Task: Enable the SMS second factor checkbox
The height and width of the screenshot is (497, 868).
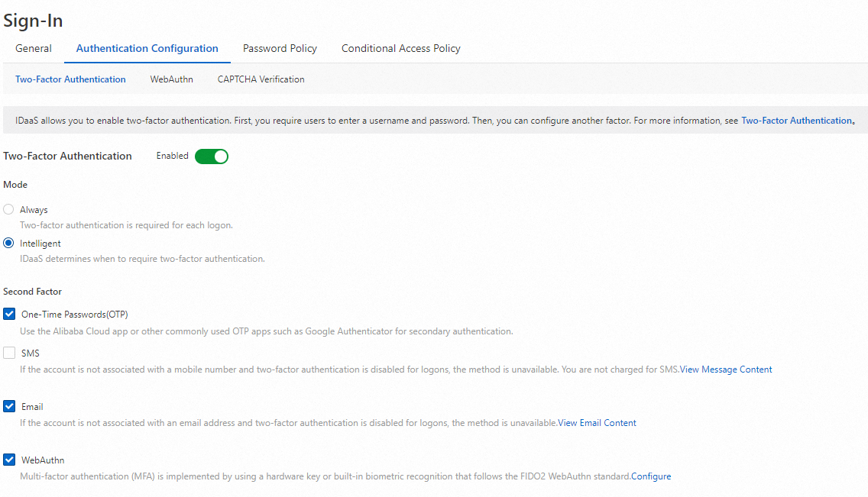Action: (x=9, y=353)
